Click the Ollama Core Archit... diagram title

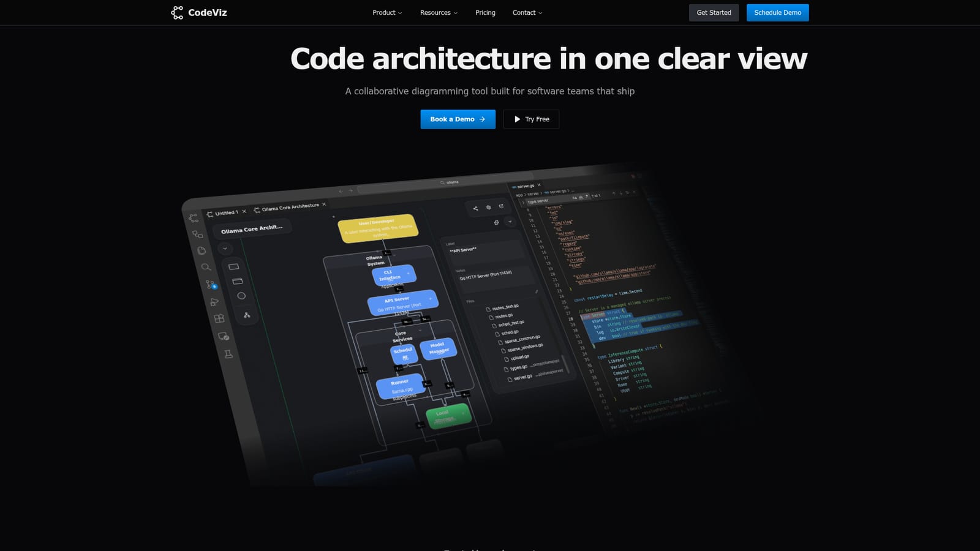click(x=252, y=230)
